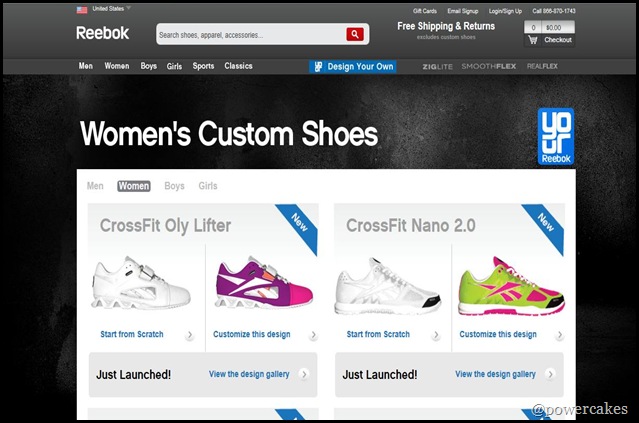Click the US flag icon
Screen dimensions: 639x423
coord(82,10)
